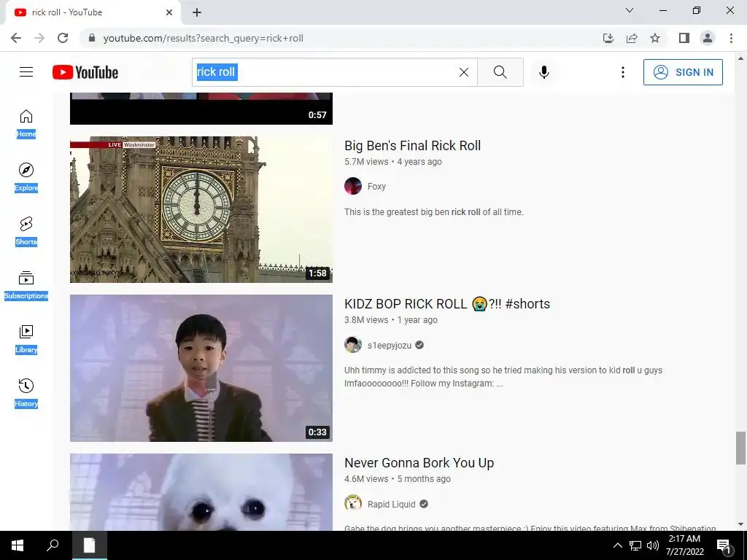Select the rick roll - YouTube tab
The height and width of the screenshot is (560, 747).
93,12
